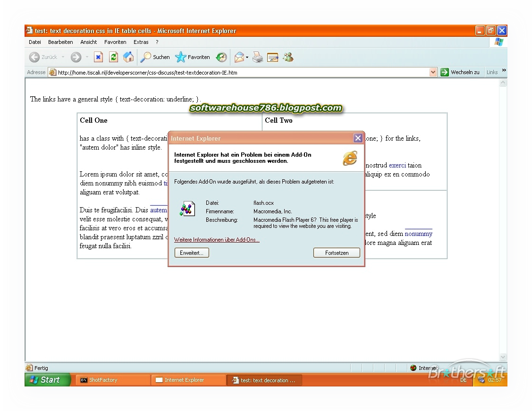532x411 pixels.
Task: Click the Print printer icon
Action: click(258, 57)
